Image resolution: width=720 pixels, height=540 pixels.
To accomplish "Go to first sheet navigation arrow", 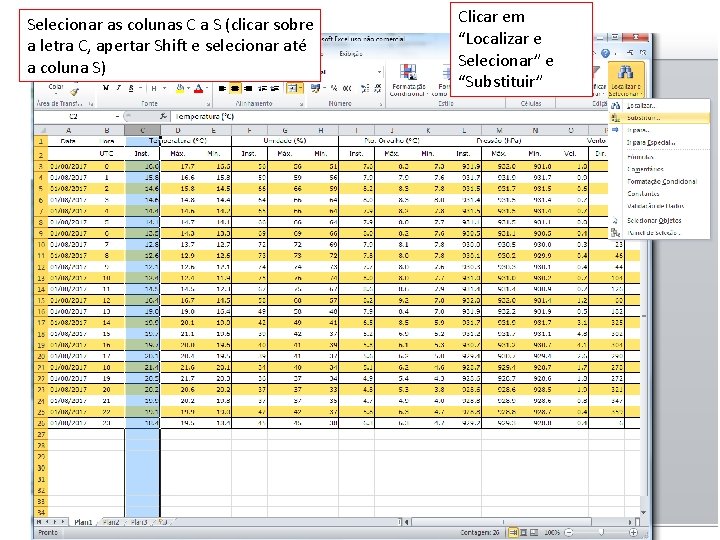I will coord(39,522).
